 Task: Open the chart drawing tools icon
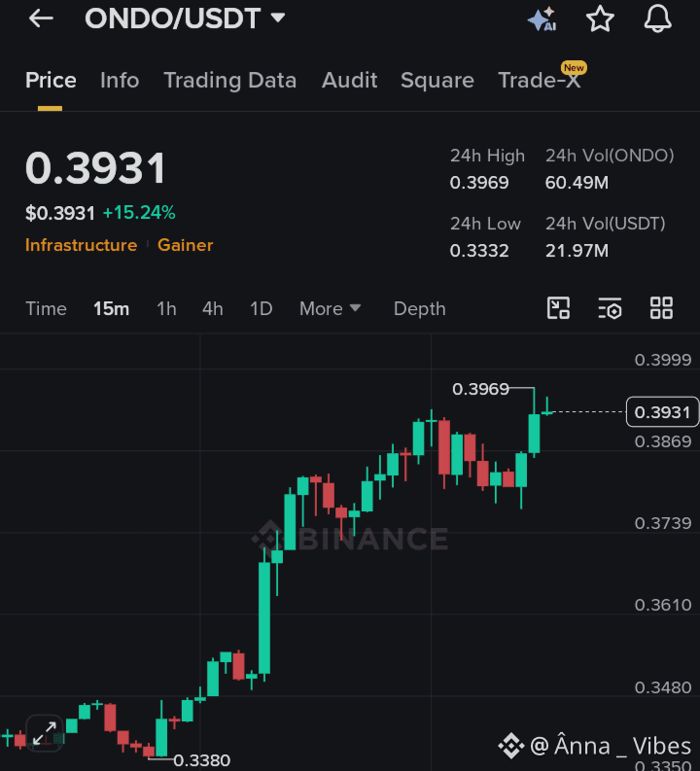pos(558,308)
